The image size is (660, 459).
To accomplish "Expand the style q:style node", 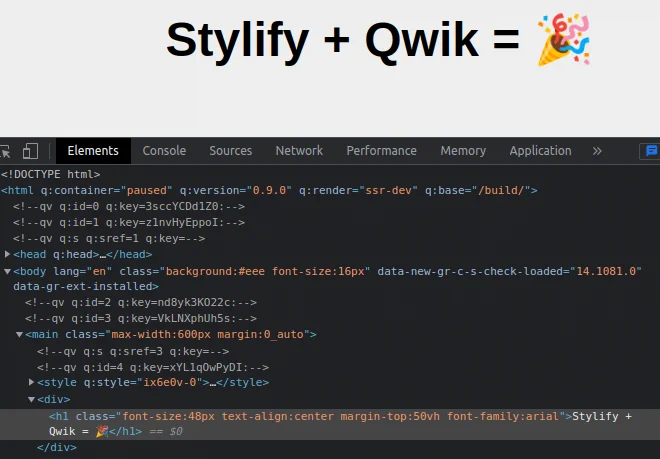I will (x=31, y=382).
